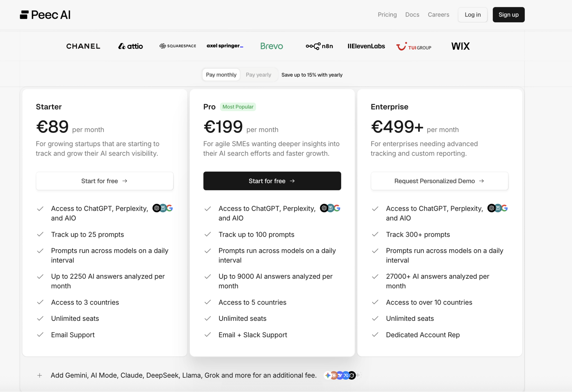Start the Pro plan for free
This screenshot has width=572, height=392.
pos(272,181)
